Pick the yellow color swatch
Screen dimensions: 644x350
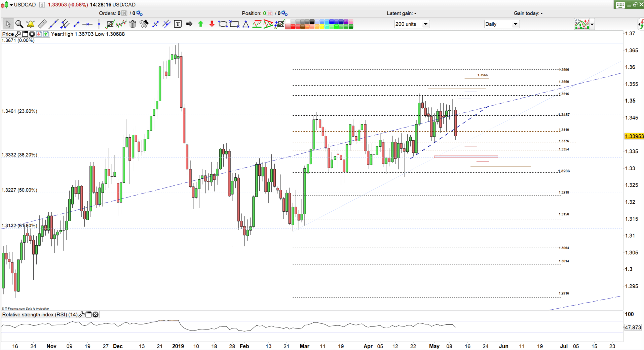[321, 26]
